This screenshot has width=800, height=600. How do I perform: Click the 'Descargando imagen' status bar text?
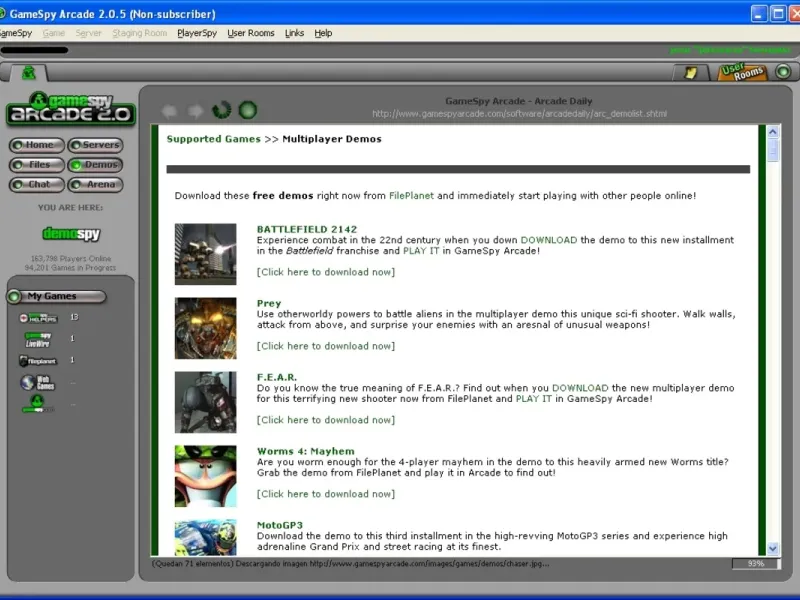click(351, 564)
